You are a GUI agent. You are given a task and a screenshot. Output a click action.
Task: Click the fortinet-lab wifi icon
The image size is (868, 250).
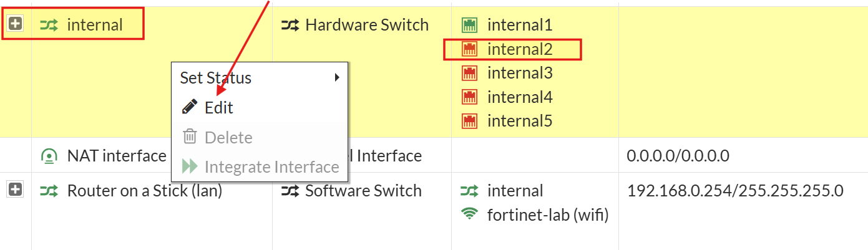tap(468, 215)
